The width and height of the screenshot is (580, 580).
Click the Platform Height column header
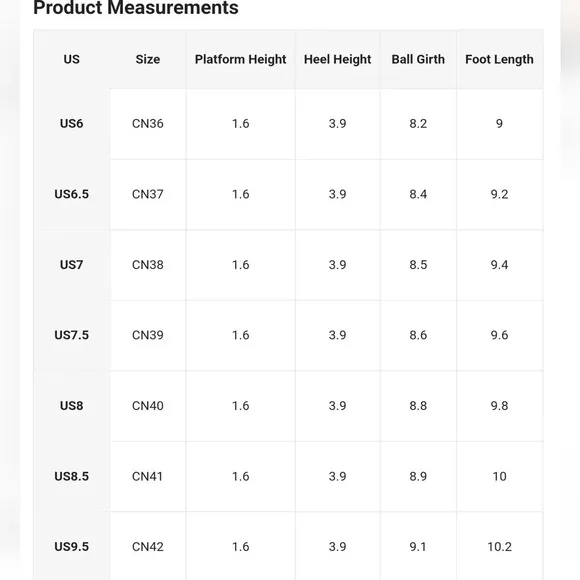(x=240, y=59)
